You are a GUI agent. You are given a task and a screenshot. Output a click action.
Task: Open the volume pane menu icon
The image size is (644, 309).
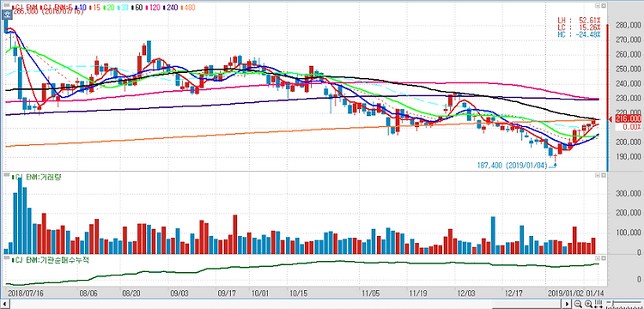click(7, 175)
